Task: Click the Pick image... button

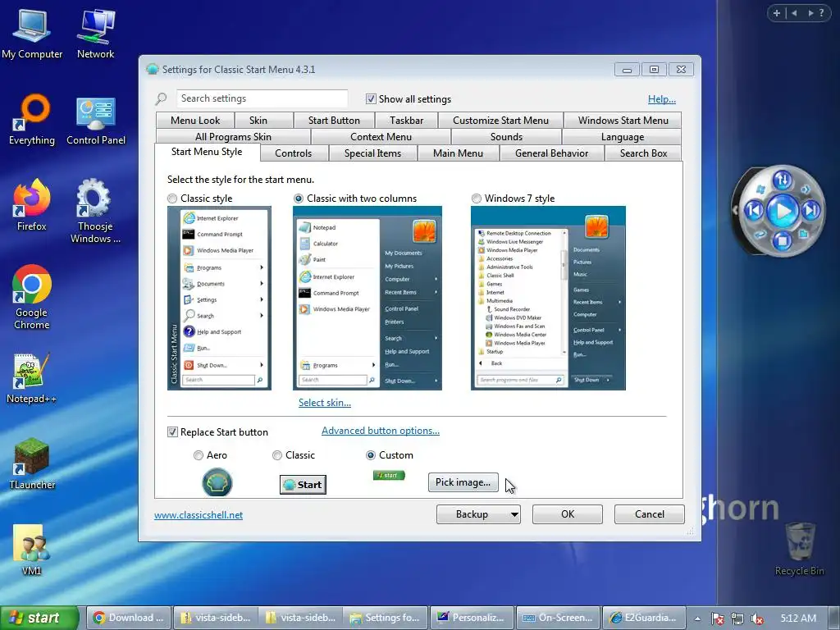Action: 463,482
